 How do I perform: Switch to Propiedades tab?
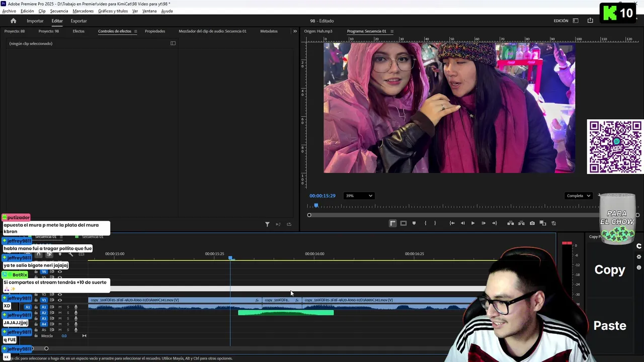pyautogui.click(x=155, y=31)
